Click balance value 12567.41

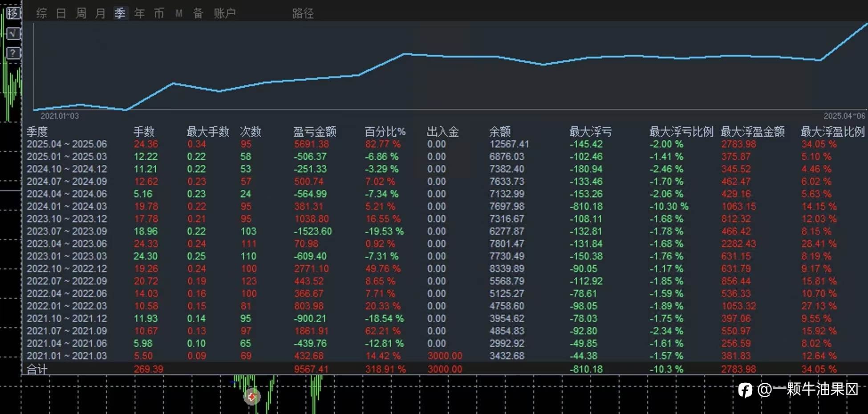pos(509,144)
